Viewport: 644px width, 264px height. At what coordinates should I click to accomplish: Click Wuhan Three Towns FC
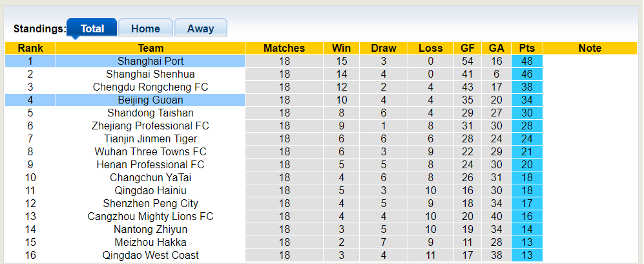(x=151, y=151)
